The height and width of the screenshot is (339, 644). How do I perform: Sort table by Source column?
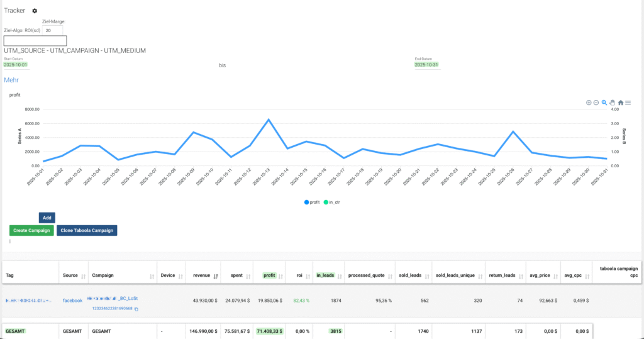click(x=84, y=275)
